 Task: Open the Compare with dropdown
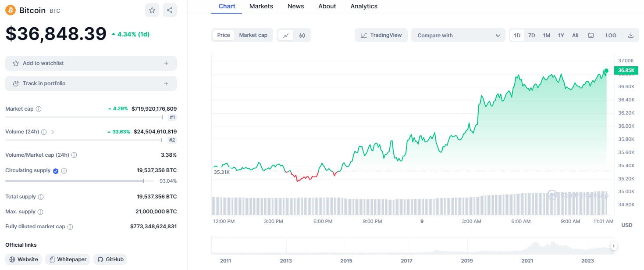[458, 36]
